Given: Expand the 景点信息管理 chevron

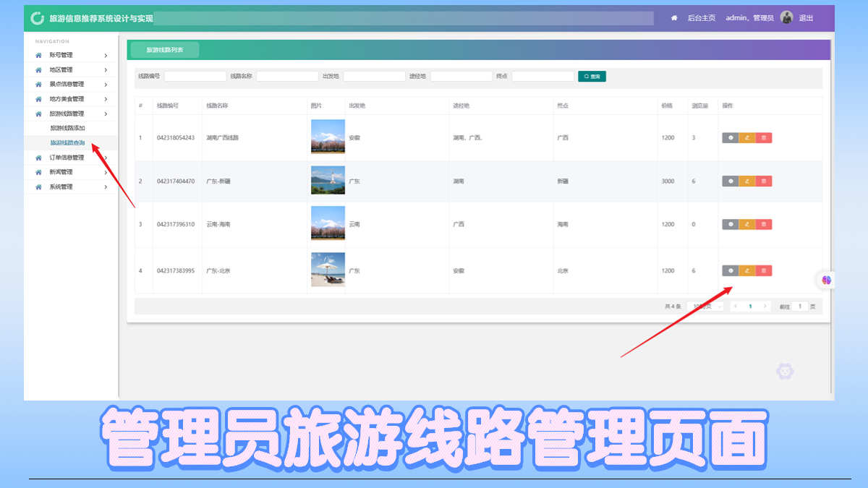Looking at the screenshot, I should tap(106, 85).
